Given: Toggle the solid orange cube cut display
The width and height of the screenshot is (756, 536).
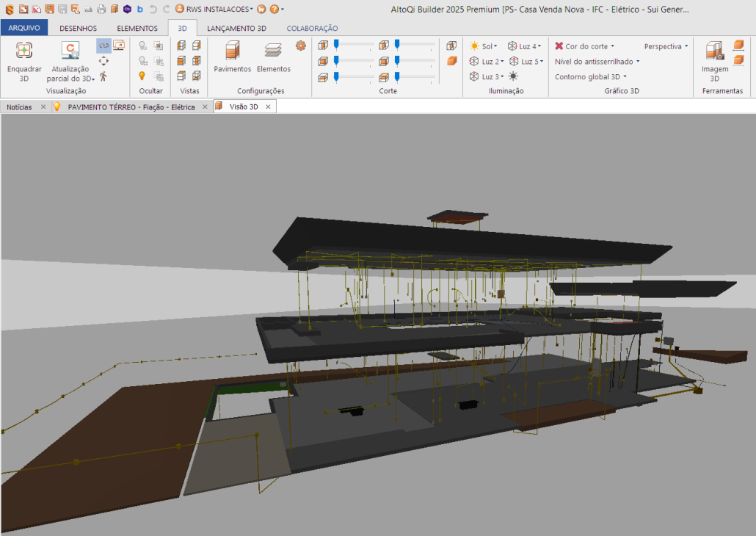Looking at the screenshot, I should point(452,61).
